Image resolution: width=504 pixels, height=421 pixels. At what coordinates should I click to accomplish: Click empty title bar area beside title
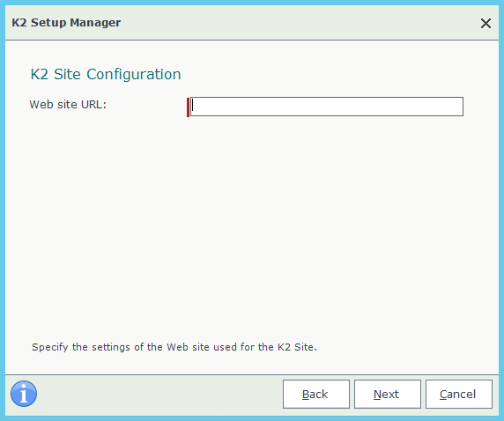[x=289, y=23]
